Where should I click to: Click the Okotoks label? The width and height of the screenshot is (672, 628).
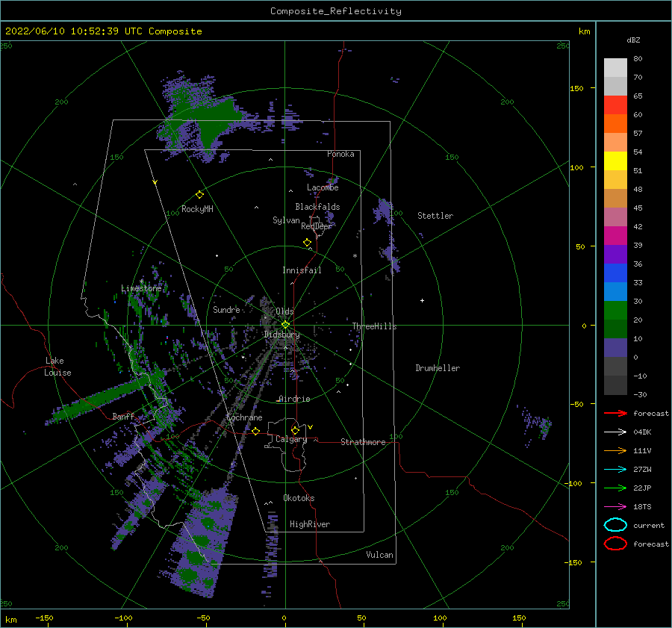pos(299,498)
